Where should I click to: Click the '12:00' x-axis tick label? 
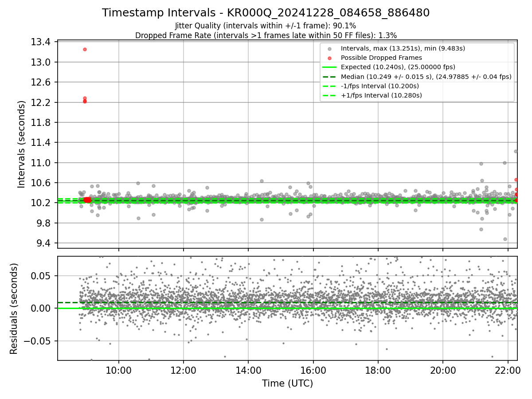point(183,371)
